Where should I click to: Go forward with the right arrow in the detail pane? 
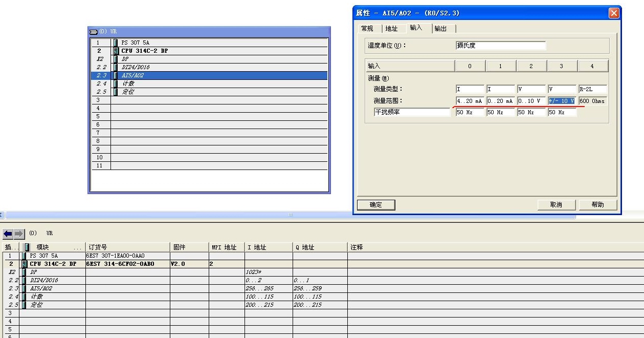pos(19,234)
